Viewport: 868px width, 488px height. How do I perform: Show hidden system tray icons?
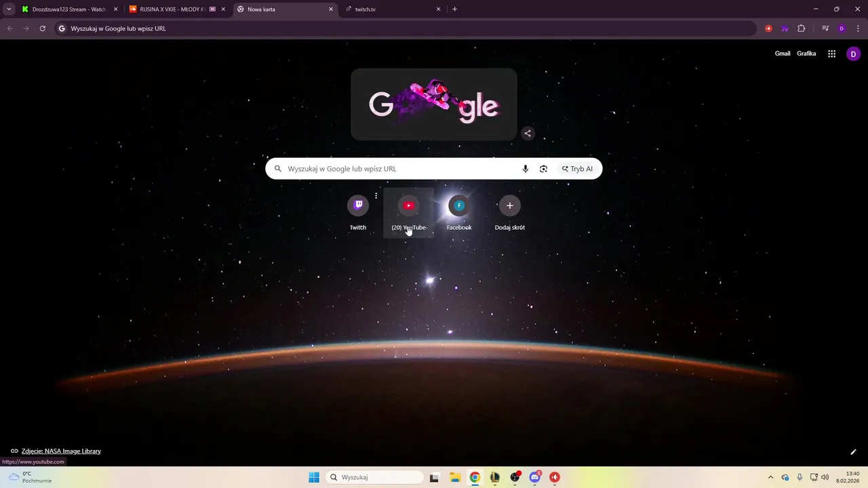click(770, 477)
